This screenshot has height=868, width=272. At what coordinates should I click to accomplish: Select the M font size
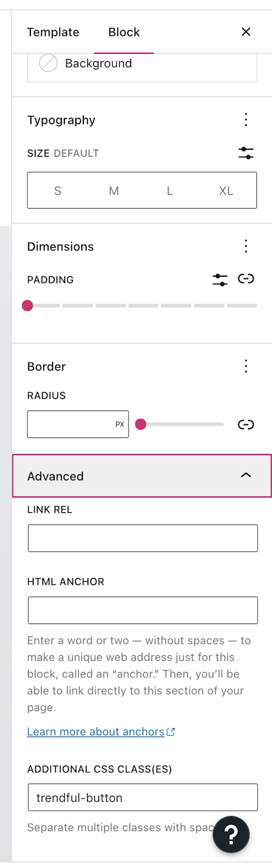coord(114,190)
